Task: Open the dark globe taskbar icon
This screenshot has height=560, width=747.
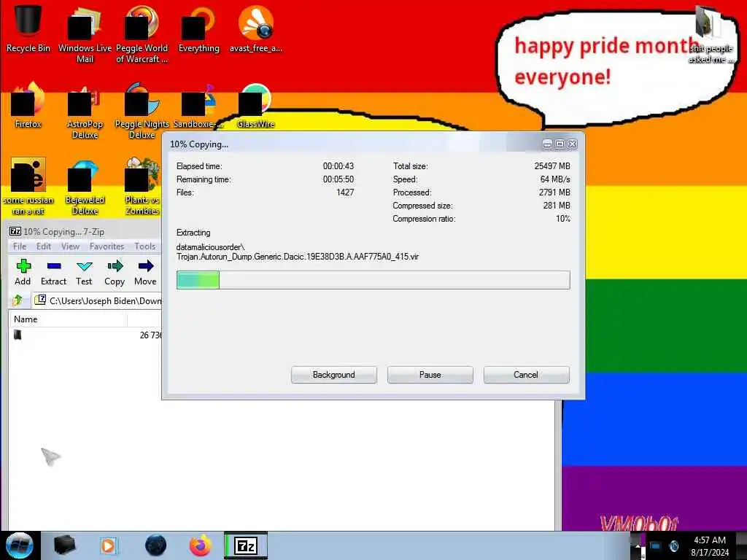Action: (x=155, y=545)
